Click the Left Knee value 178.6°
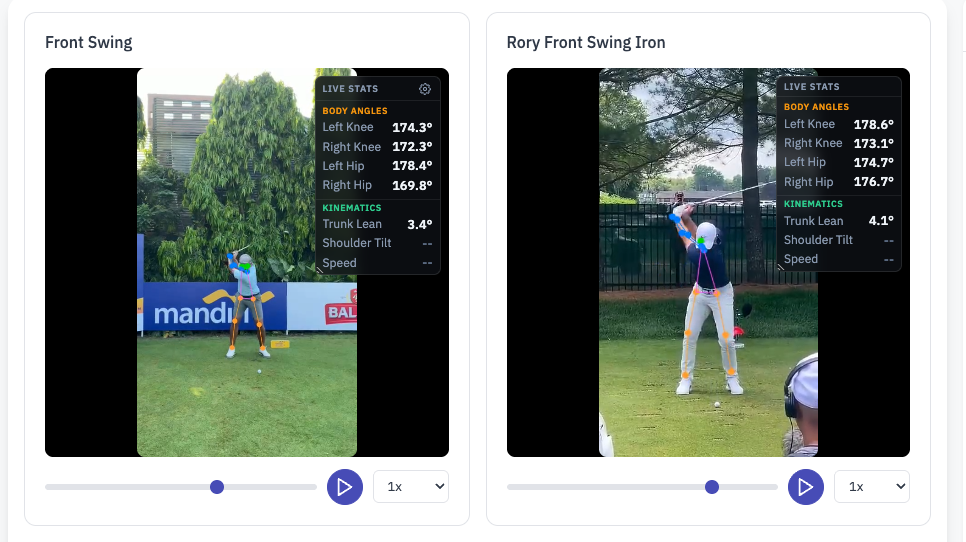Screen dimensions: 966x542 pyautogui.click(x=874, y=124)
